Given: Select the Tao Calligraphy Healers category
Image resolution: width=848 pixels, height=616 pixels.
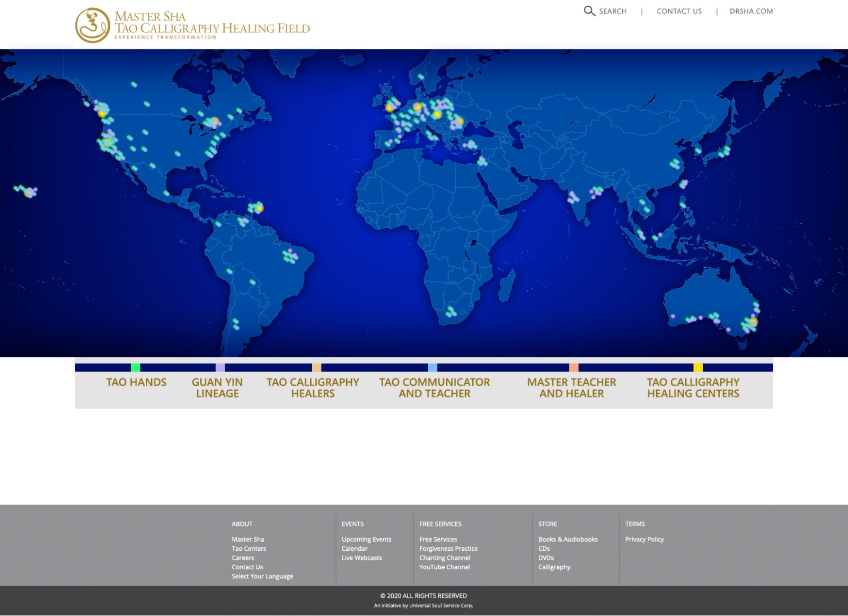Looking at the screenshot, I should click(313, 388).
